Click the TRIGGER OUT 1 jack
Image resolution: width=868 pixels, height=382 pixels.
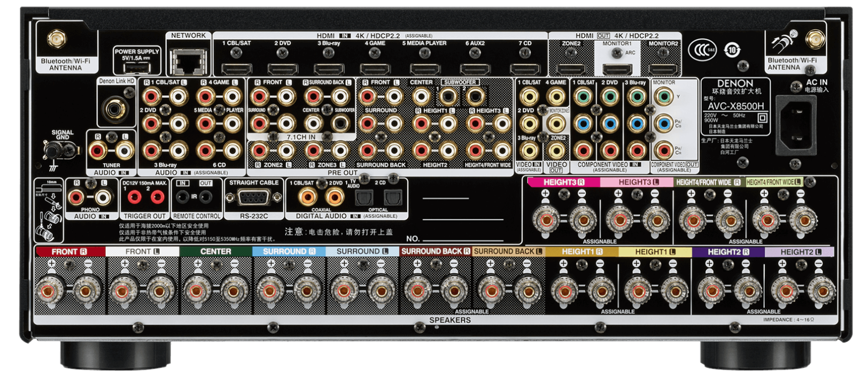click(x=134, y=197)
